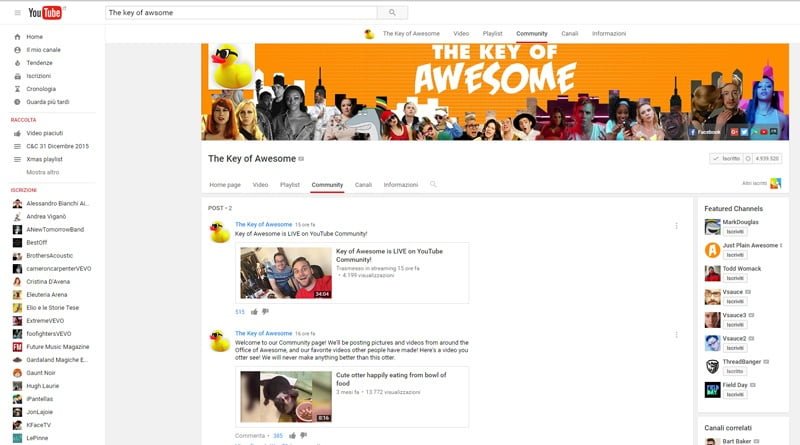Open the hamburger guide menu
The height and width of the screenshot is (445, 800).
[17, 13]
